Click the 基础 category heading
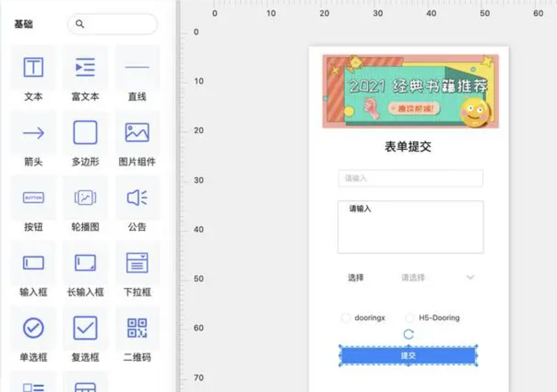Viewport: 557px width, 392px height. click(x=24, y=24)
